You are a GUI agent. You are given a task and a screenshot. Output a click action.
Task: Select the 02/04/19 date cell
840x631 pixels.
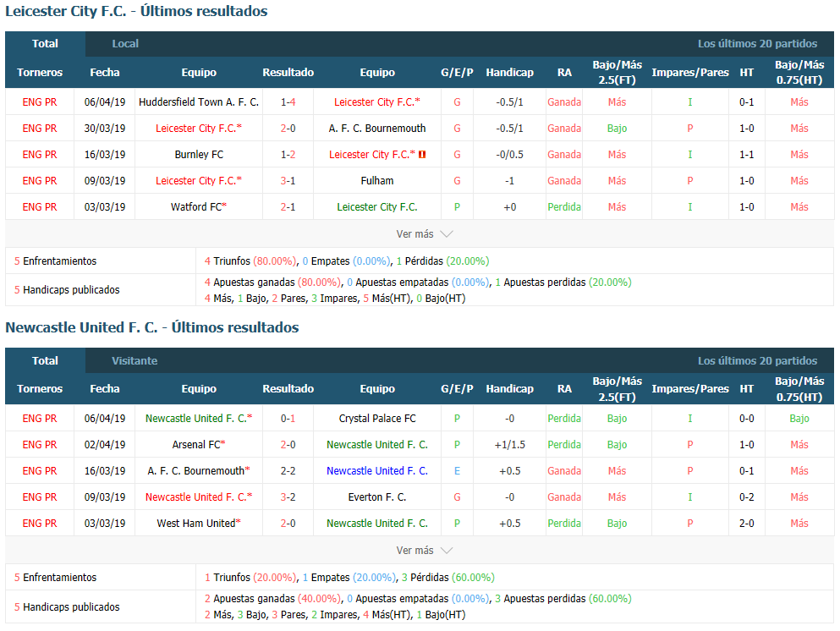click(104, 445)
